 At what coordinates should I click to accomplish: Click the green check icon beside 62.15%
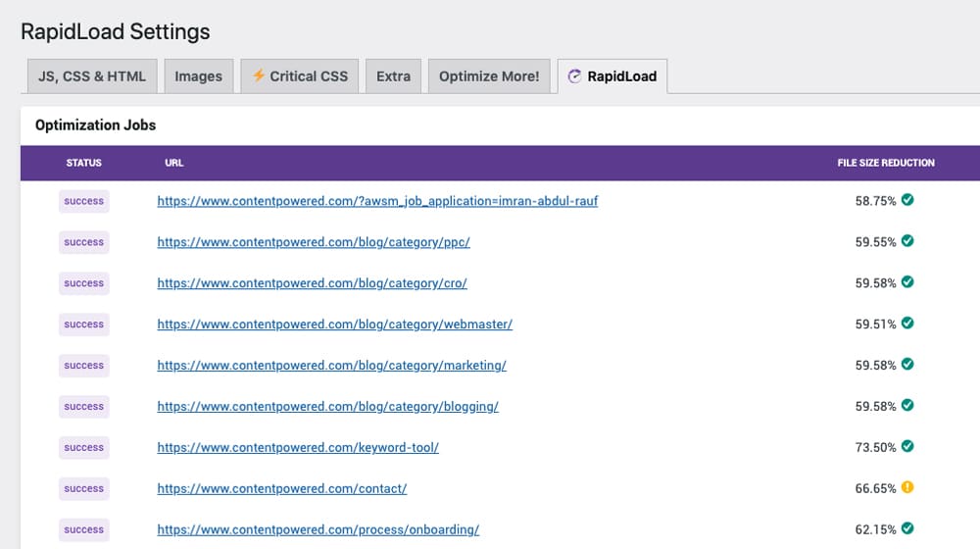907,529
